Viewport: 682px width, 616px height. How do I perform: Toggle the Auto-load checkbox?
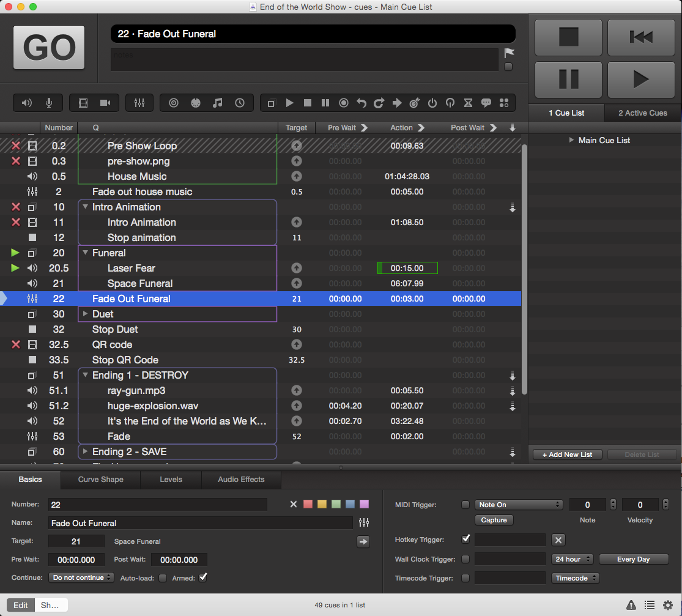click(x=163, y=578)
